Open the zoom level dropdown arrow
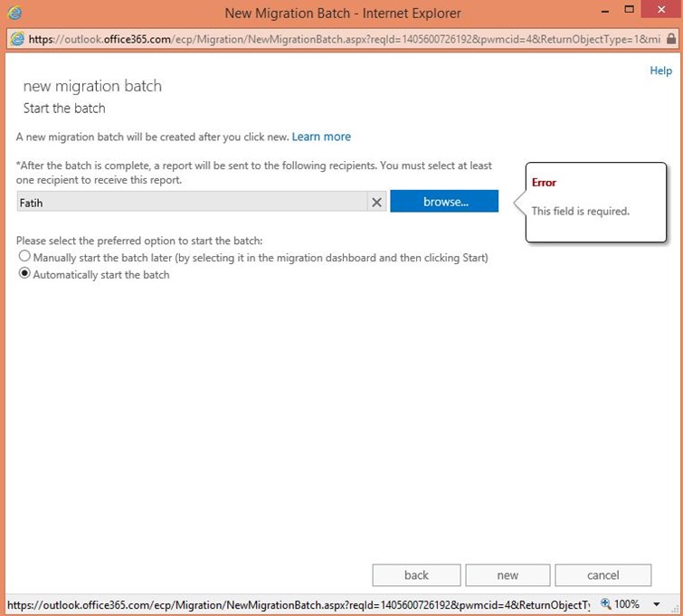683x616 pixels. pos(657,604)
